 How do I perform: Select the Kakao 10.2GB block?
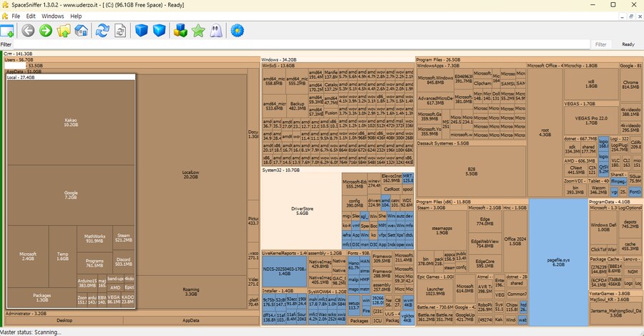71,123
